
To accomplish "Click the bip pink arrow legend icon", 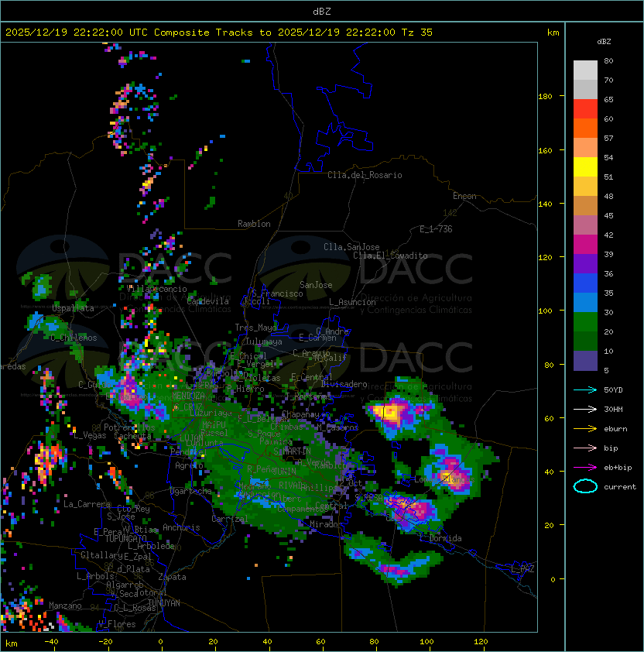I will click(585, 448).
